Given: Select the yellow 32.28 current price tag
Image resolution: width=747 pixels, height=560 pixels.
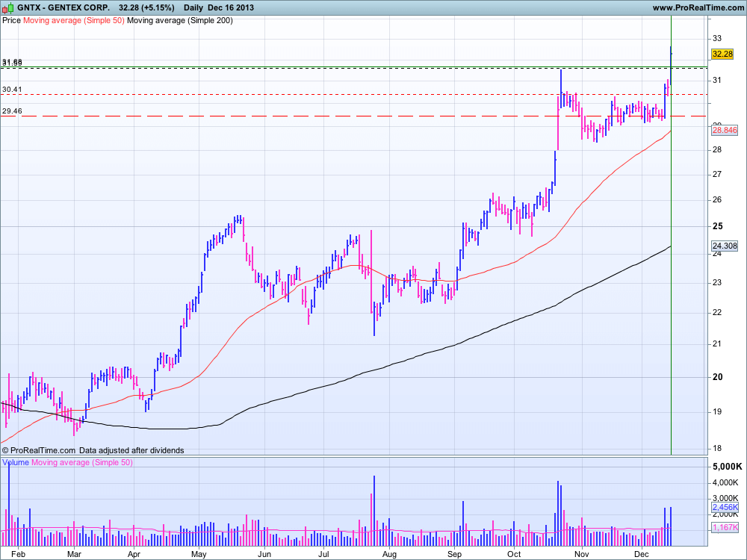Looking at the screenshot, I should 722,54.
